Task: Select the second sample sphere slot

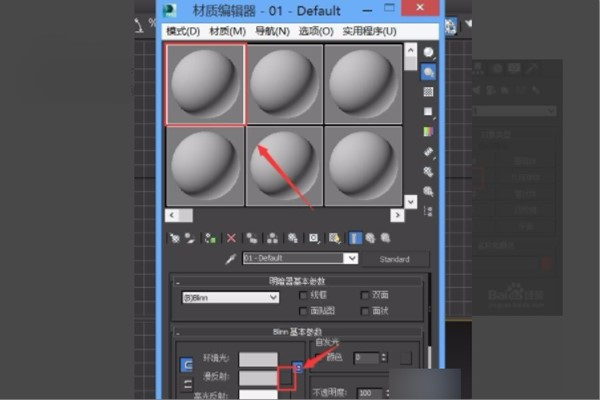Action: pyautogui.click(x=285, y=85)
